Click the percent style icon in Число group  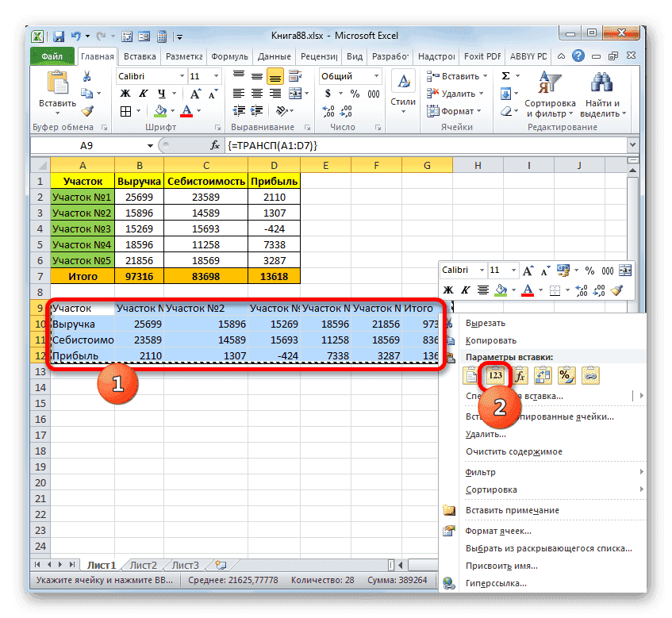pyautogui.click(x=355, y=94)
